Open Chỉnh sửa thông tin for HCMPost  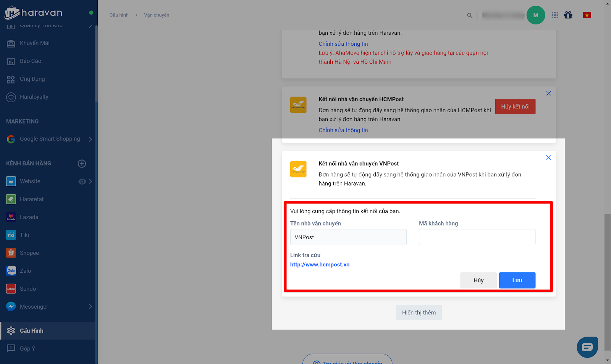(343, 130)
